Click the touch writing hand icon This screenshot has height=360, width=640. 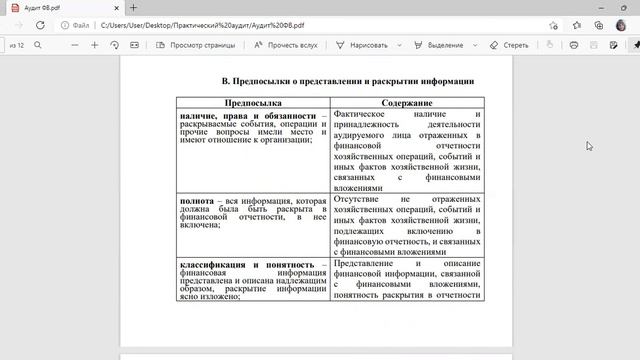click(x=550, y=45)
